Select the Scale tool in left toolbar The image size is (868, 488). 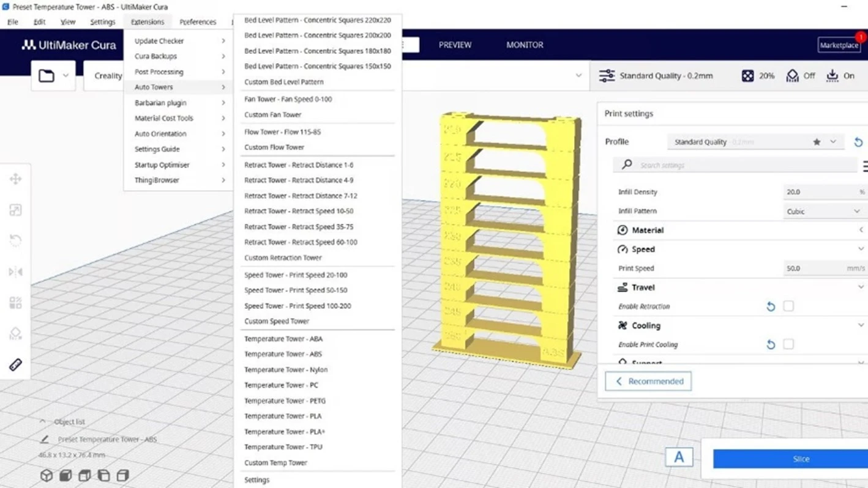tap(15, 210)
